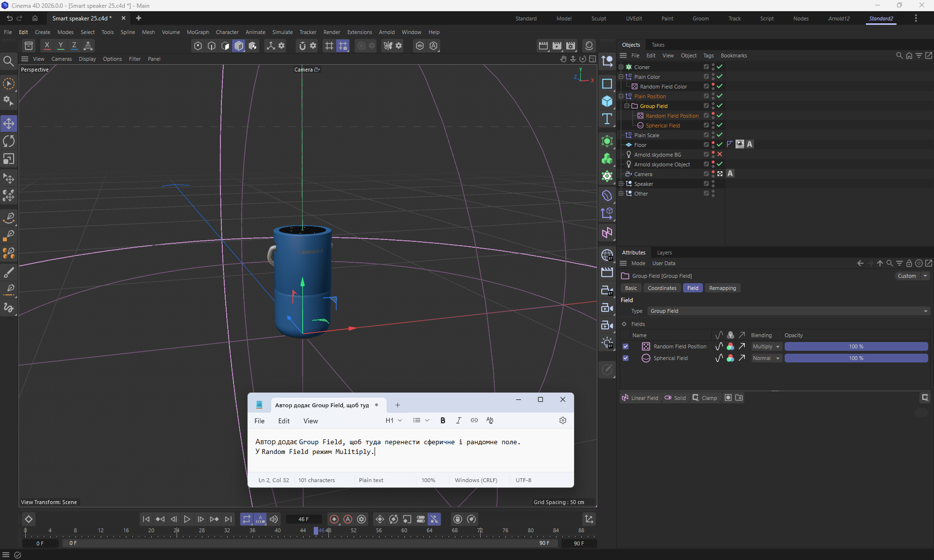This screenshot has height=560, width=934.
Task: Uncheck Random Field Position layer checkbox
Action: [626, 346]
